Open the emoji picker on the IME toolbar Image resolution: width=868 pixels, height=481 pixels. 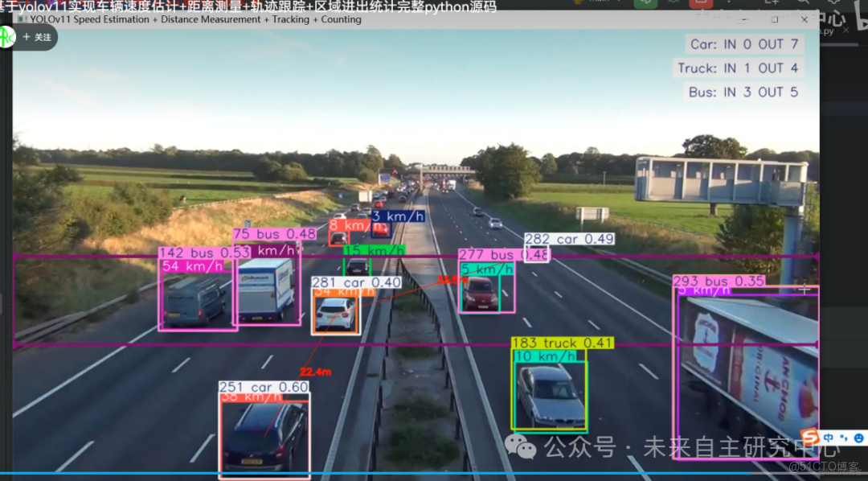pos(859,438)
